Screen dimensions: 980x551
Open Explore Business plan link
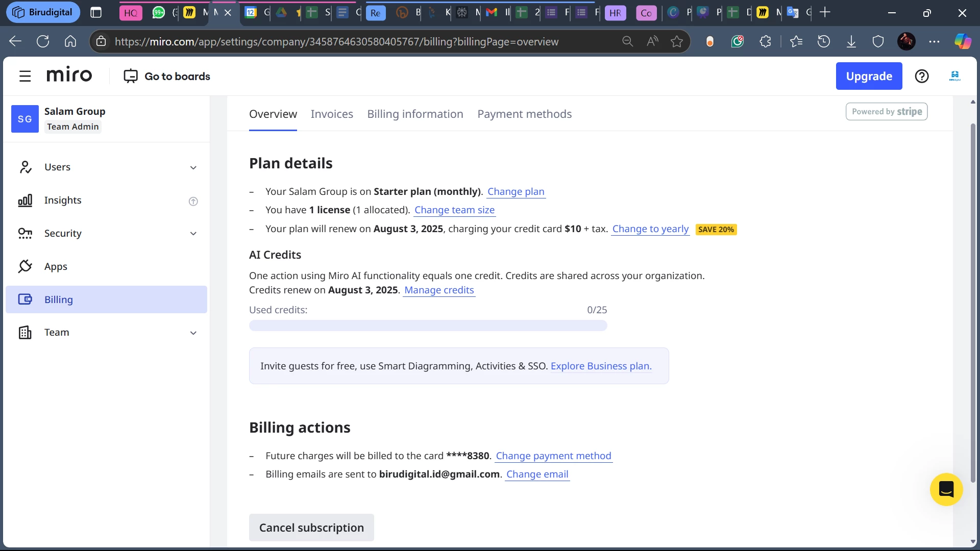pyautogui.click(x=601, y=366)
